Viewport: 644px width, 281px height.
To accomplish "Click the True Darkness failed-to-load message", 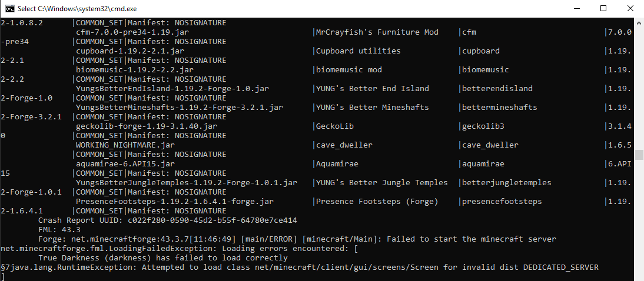I will coord(155,258).
